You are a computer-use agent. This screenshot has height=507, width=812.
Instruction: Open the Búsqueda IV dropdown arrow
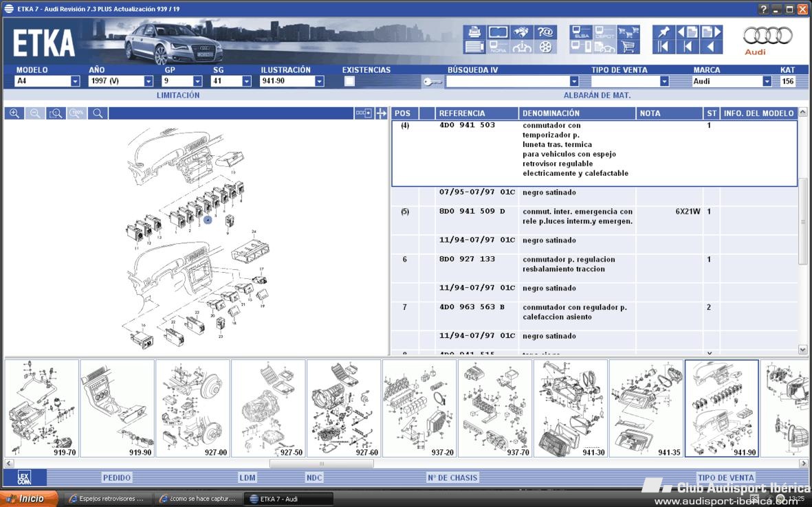[x=574, y=81]
